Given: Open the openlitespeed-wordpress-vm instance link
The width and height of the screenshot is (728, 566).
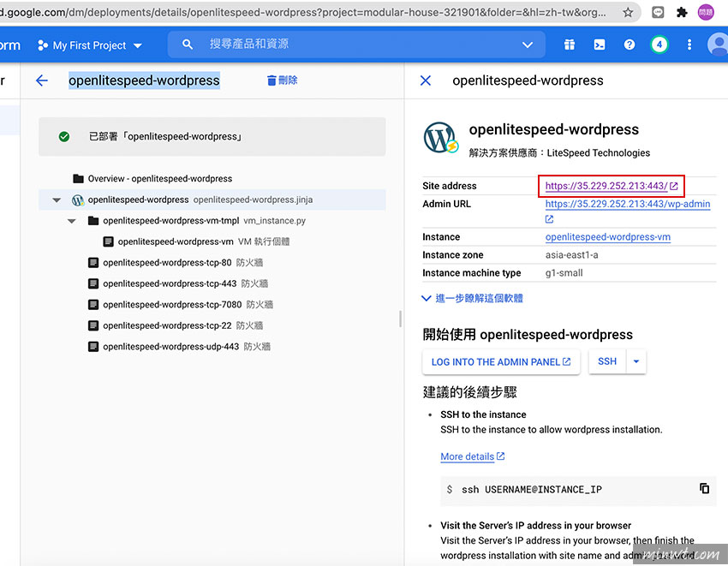Looking at the screenshot, I should [x=608, y=237].
